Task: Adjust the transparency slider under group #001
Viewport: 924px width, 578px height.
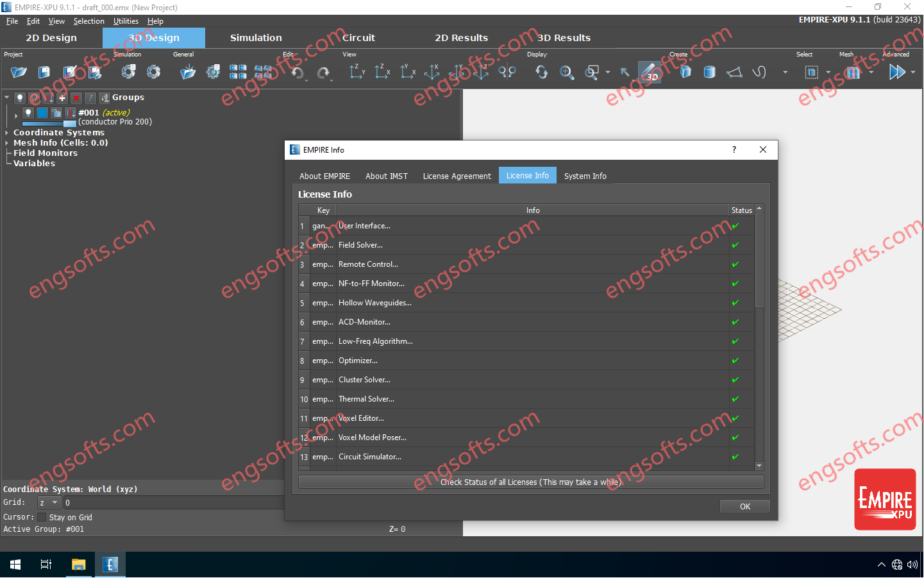Action: click(49, 123)
